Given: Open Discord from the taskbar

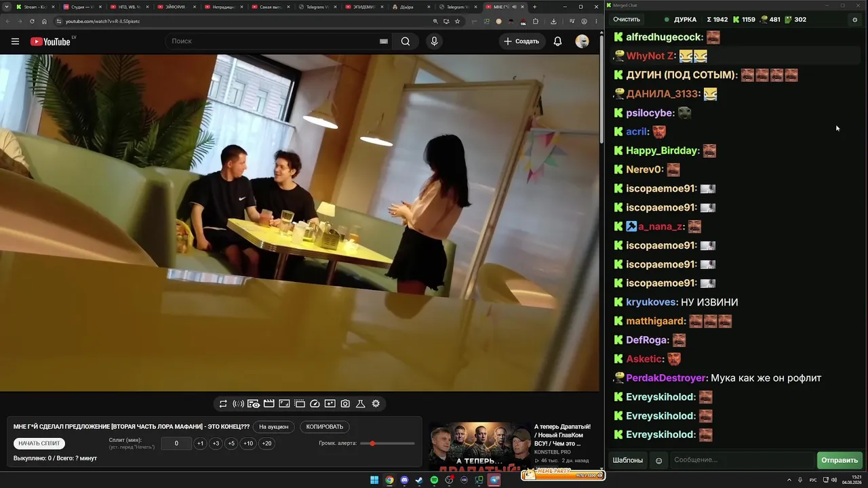Looking at the screenshot, I should (x=404, y=481).
